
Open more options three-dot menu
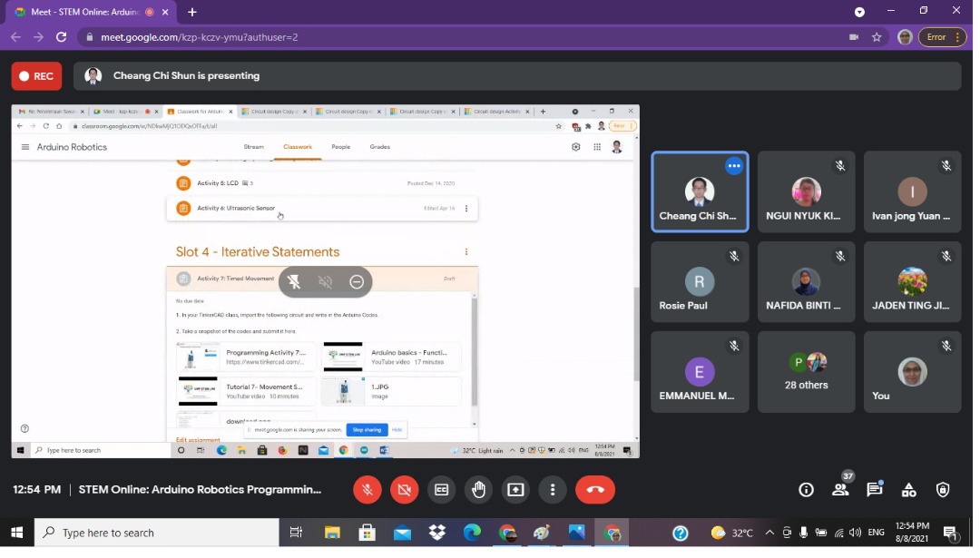coord(553,490)
